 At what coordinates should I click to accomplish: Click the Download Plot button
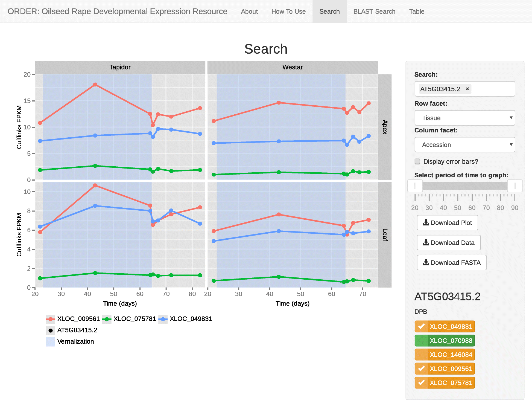click(x=447, y=222)
